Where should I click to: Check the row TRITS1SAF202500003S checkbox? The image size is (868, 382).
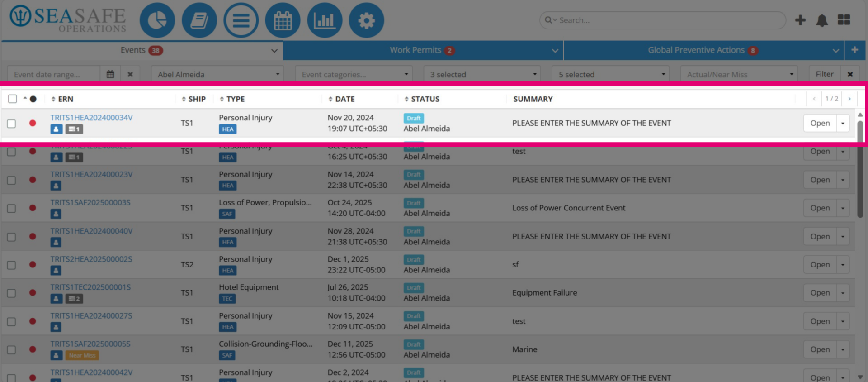[x=11, y=208]
